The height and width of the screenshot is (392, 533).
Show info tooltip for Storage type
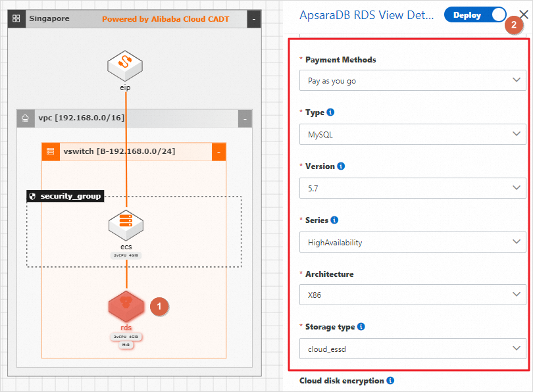(x=361, y=327)
